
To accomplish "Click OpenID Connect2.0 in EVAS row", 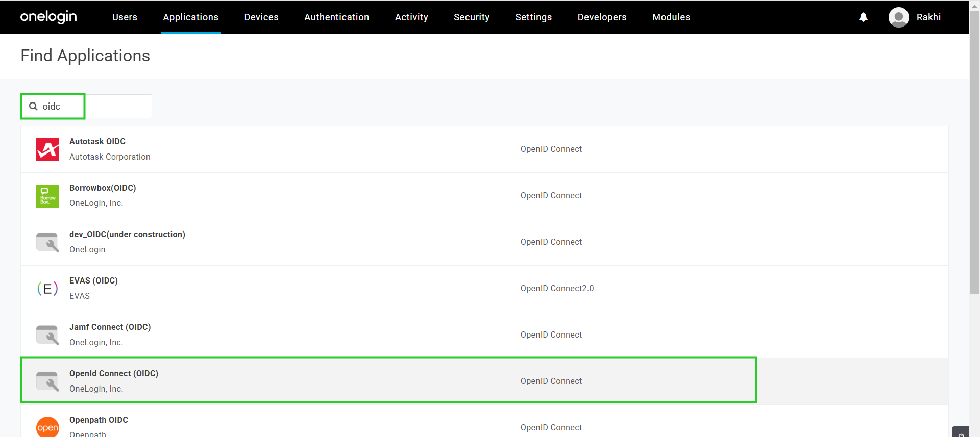I will [557, 289].
